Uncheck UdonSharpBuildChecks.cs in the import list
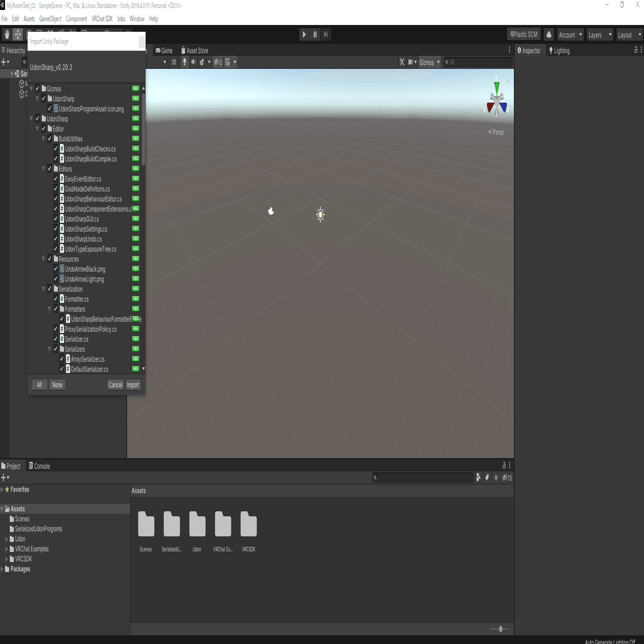This screenshot has width=644, height=644. coord(55,148)
